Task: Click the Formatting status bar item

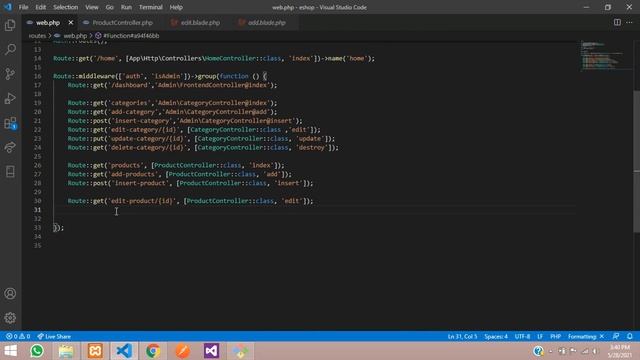Action: tap(585, 336)
